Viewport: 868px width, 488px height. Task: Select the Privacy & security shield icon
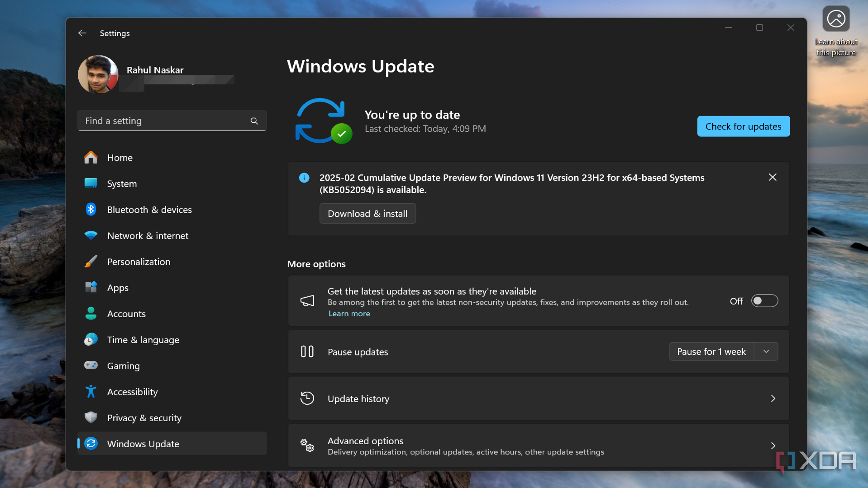91,418
